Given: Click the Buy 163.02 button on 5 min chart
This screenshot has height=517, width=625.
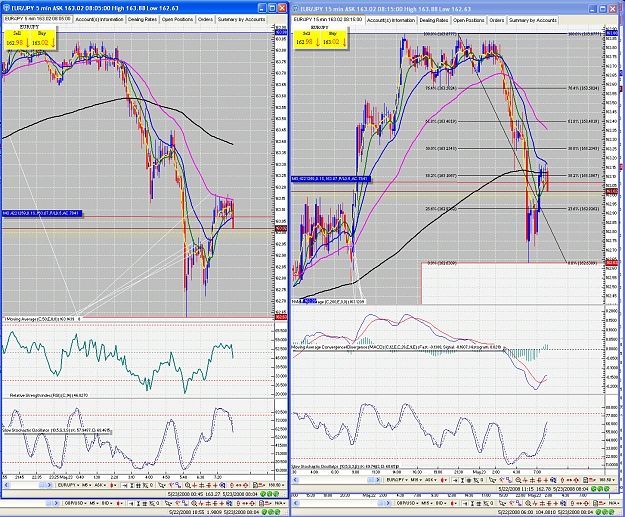Looking at the screenshot, I should pos(43,40).
